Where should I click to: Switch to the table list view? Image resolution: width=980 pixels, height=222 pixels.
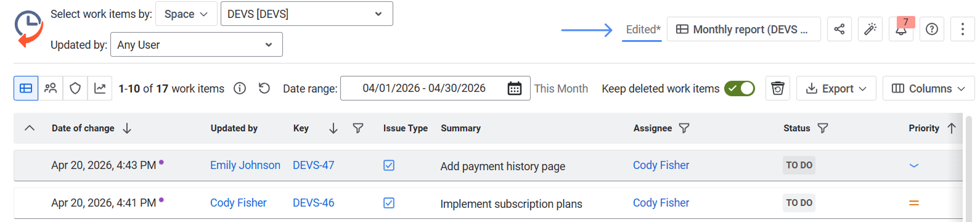click(26, 88)
